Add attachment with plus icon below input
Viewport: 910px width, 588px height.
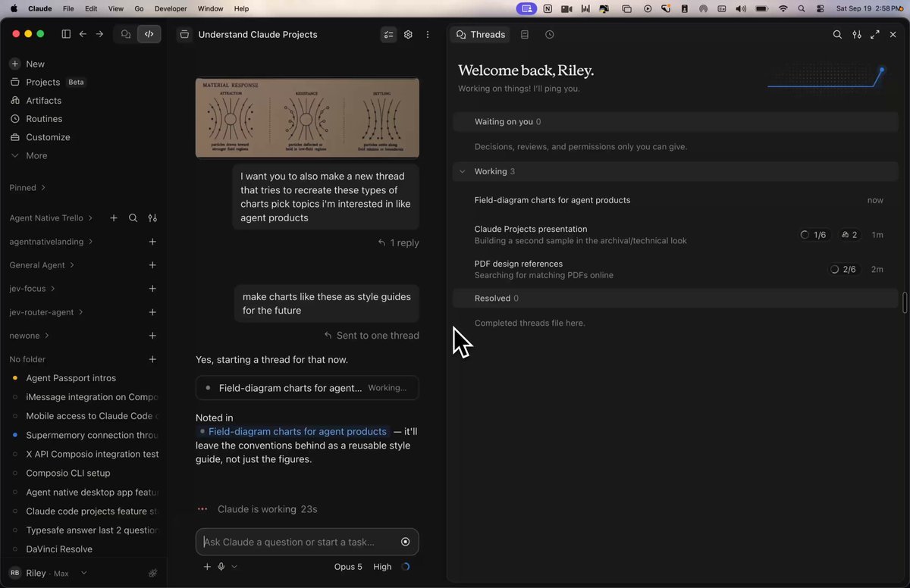click(x=207, y=567)
